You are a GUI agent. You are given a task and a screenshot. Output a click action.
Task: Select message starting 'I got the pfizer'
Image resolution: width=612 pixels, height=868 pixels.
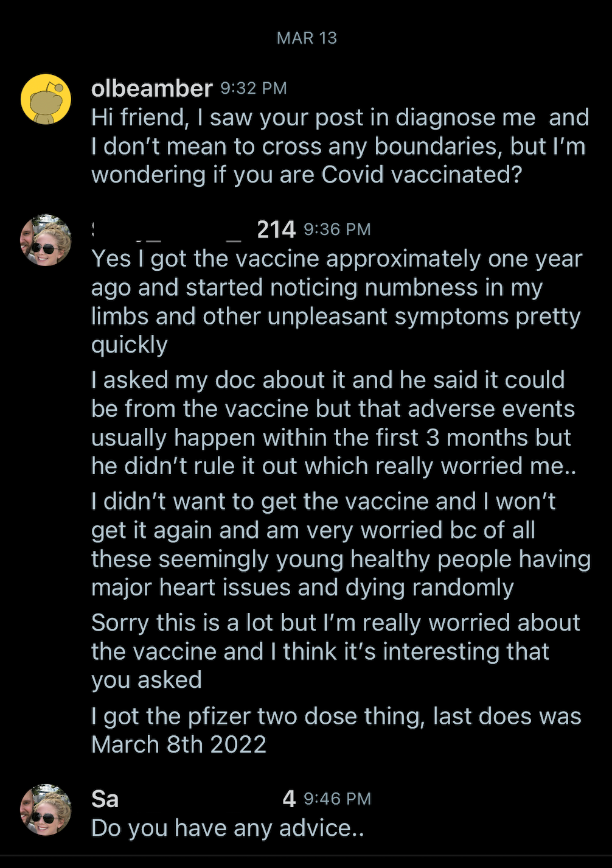336,730
